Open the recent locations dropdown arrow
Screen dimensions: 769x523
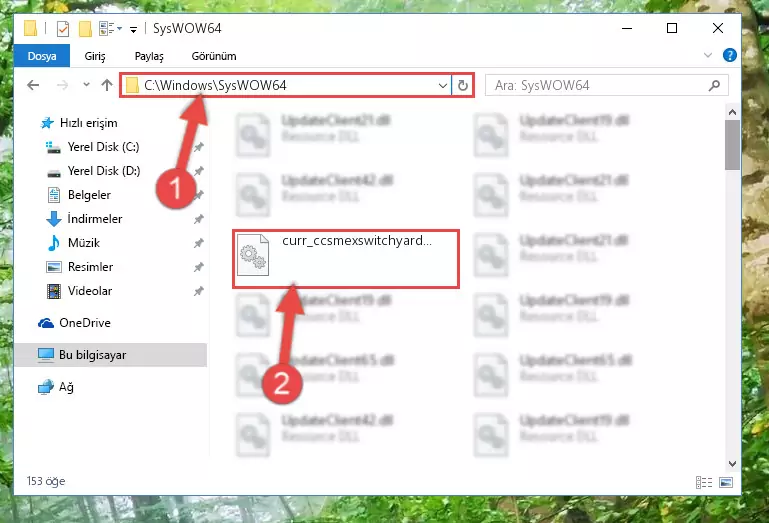[86, 85]
